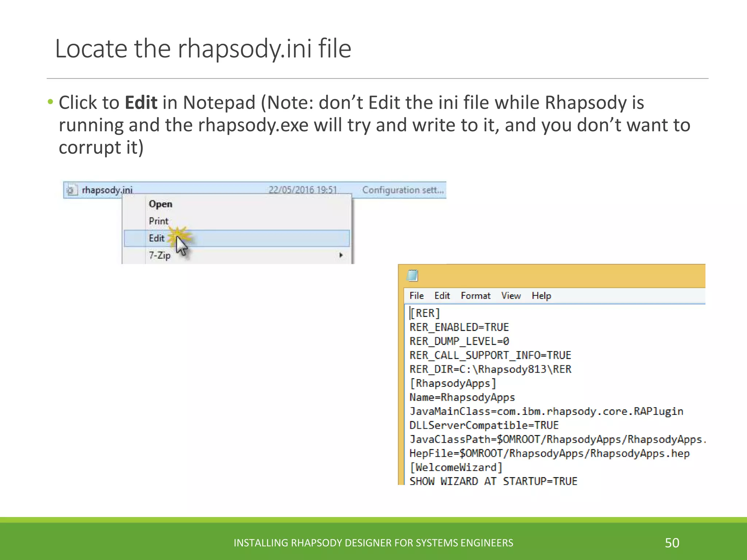Open Notepad's File menu
Screen dimensions: 747x560
point(417,296)
